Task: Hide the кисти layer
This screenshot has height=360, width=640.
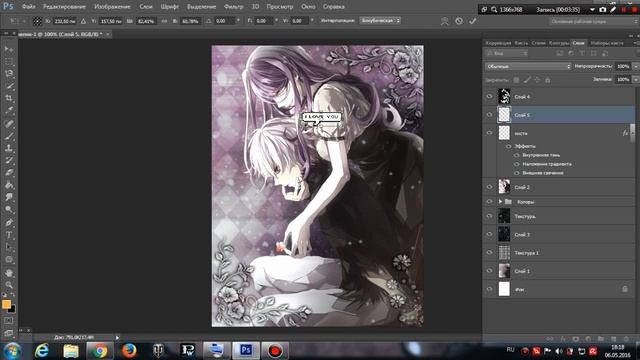Action: click(x=489, y=133)
